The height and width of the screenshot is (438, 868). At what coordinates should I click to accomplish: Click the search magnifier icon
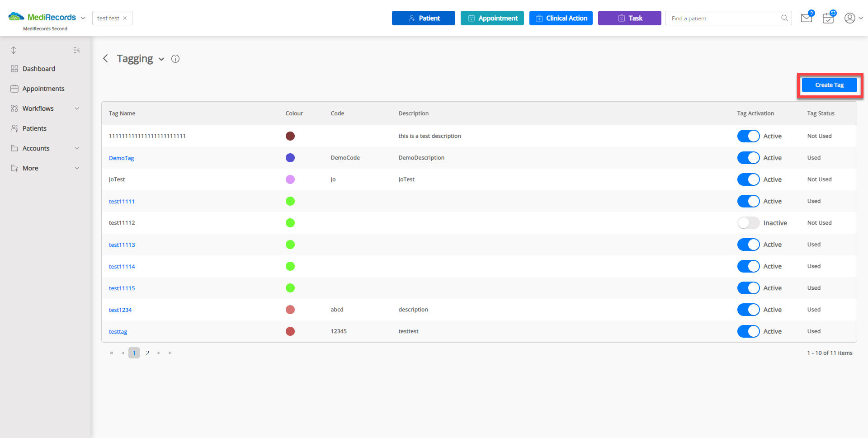pos(784,18)
